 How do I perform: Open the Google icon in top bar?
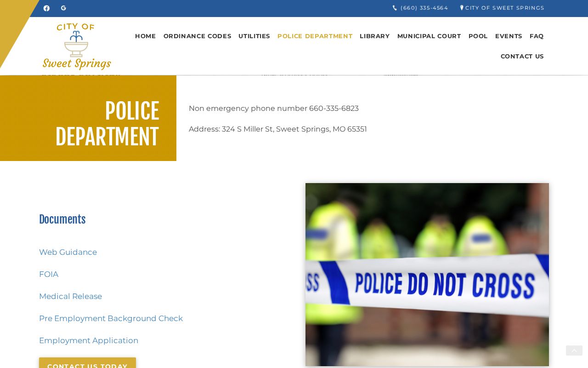tap(63, 8)
